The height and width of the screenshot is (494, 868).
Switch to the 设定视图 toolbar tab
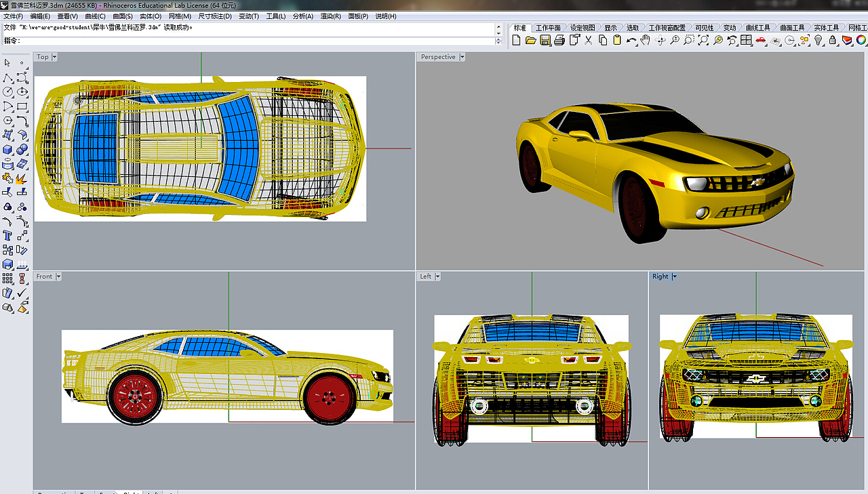tap(582, 28)
